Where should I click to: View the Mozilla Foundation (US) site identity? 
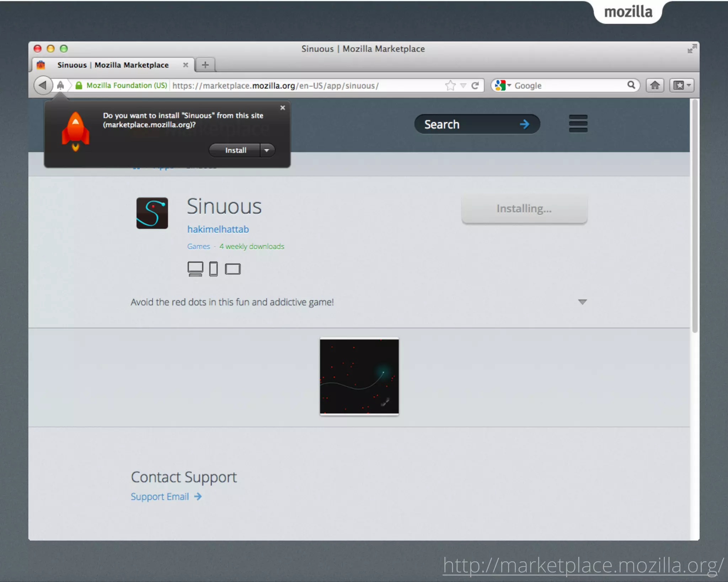(x=122, y=85)
